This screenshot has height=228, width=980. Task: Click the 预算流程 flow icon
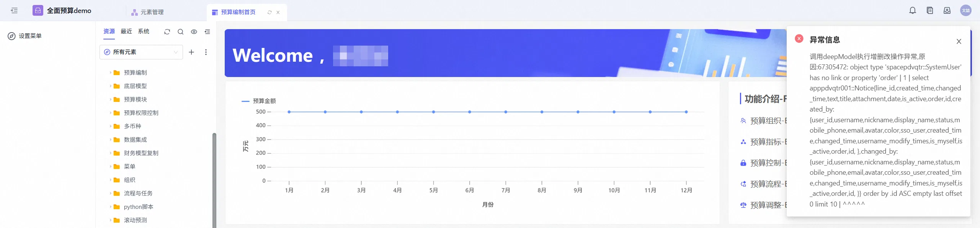(743, 184)
